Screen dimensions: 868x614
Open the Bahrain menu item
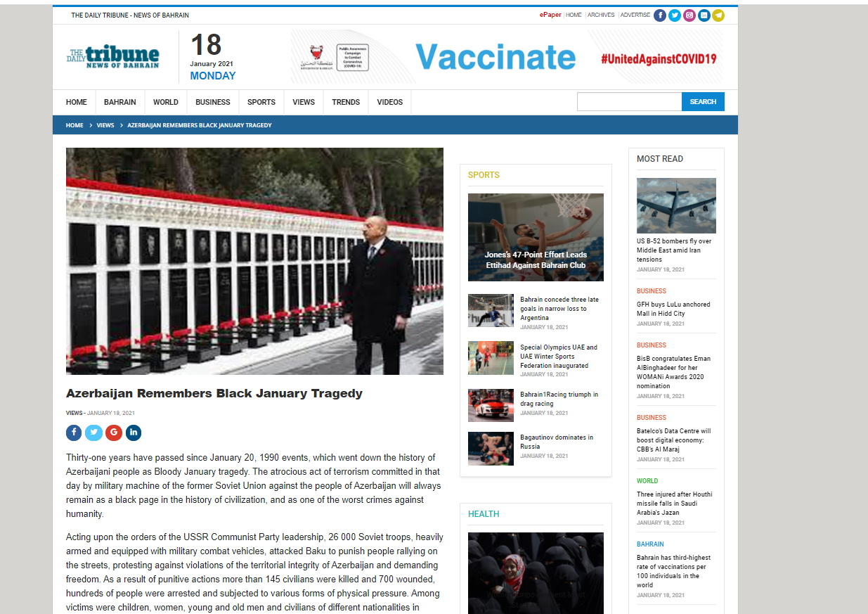(120, 102)
